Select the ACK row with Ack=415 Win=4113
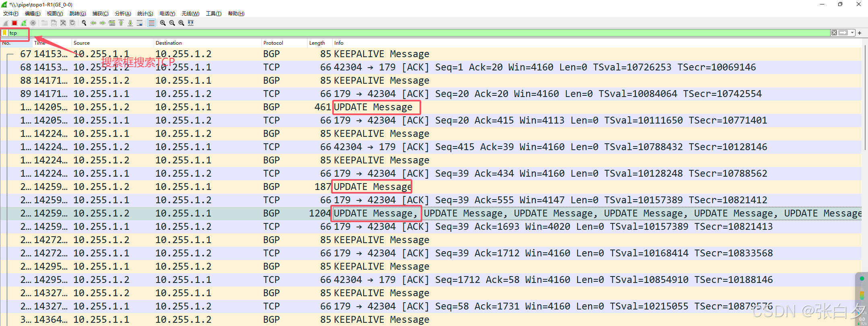This screenshot has height=326, width=868. tap(431, 120)
